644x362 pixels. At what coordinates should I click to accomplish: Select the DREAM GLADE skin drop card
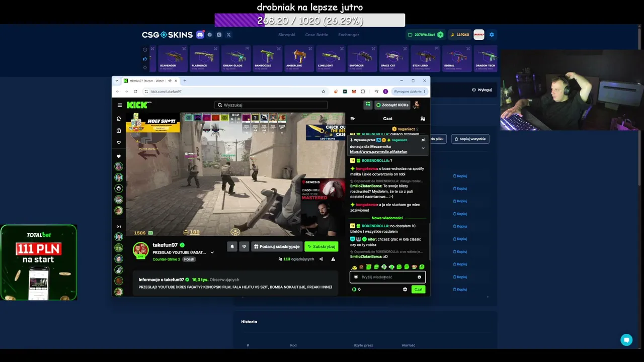[235, 58]
